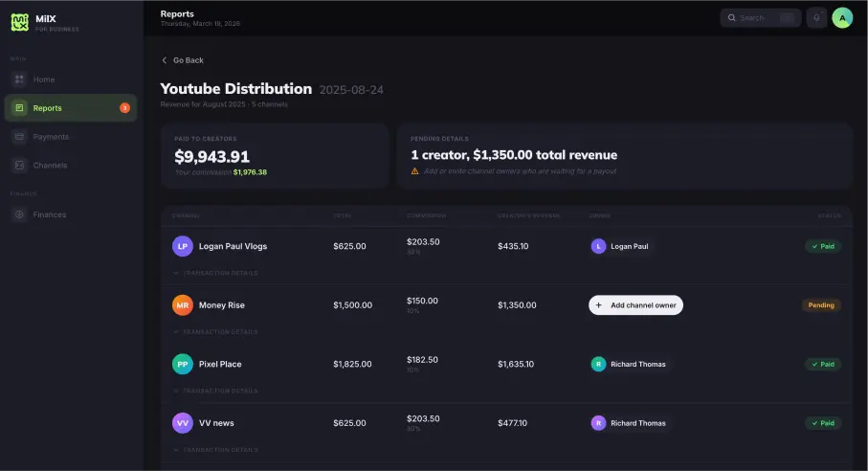
Task: Click the Money Rise channel avatar
Action: click(x=183, y=305)
